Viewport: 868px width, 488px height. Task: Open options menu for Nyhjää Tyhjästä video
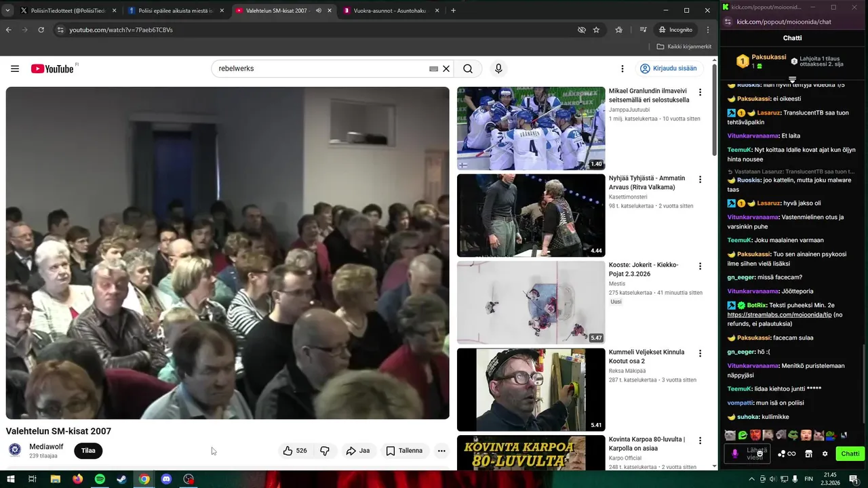(x=701, y=180)
